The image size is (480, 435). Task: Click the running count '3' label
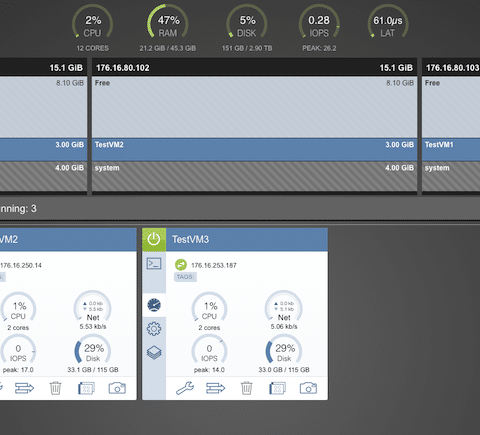(34, 209)
